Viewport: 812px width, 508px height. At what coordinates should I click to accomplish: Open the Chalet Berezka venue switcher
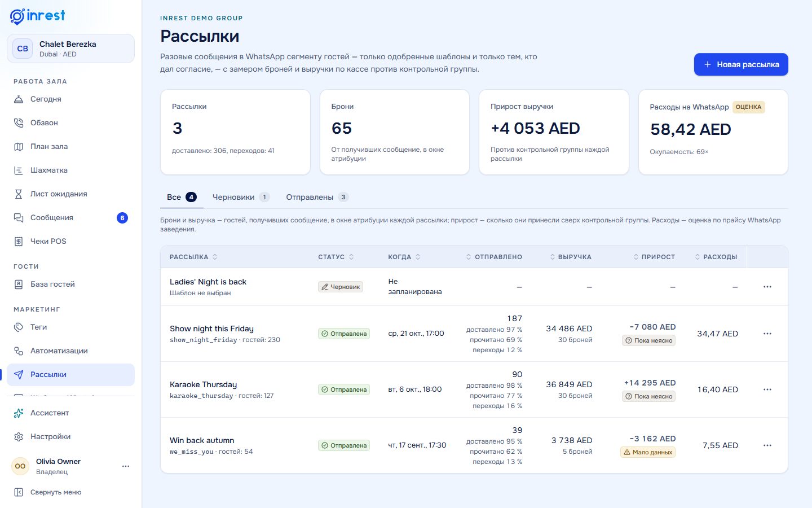(70, 49)
